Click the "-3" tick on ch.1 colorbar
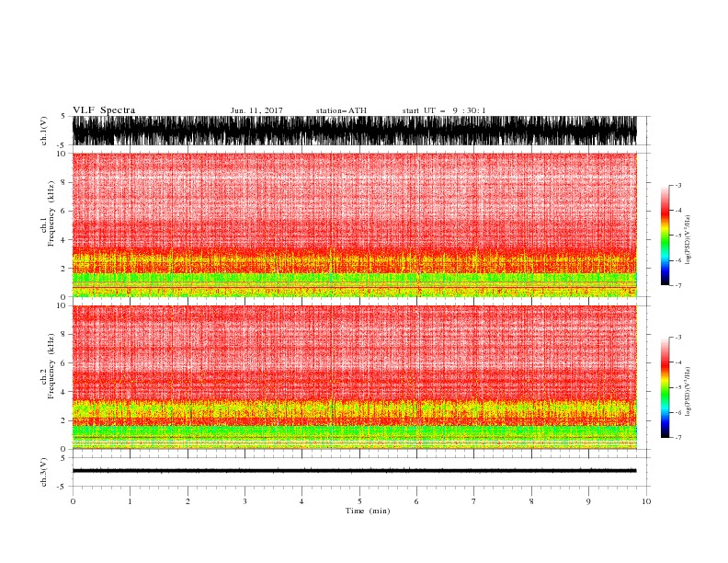Viewport: 728px width, 563px height. point(678,185)
